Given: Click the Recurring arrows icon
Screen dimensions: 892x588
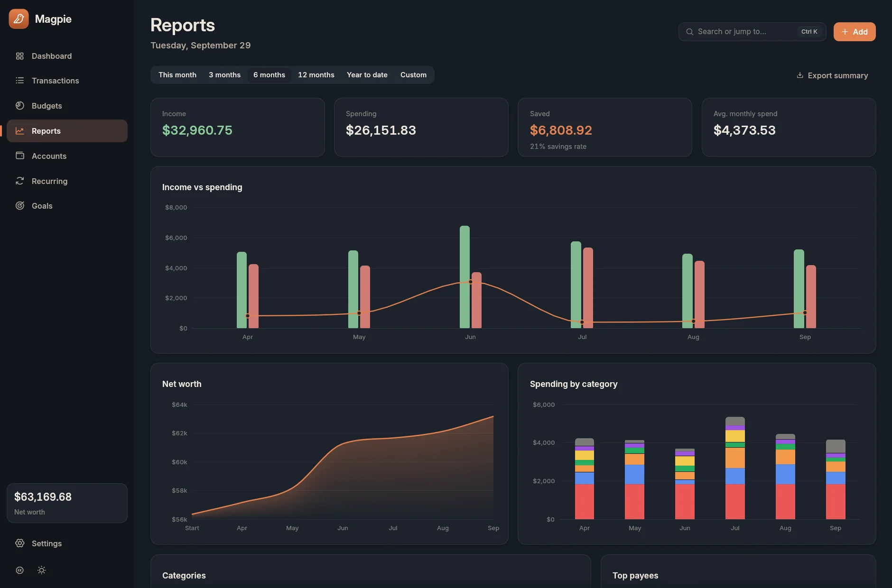Looking at the screenshot, I should click(19, 181).
